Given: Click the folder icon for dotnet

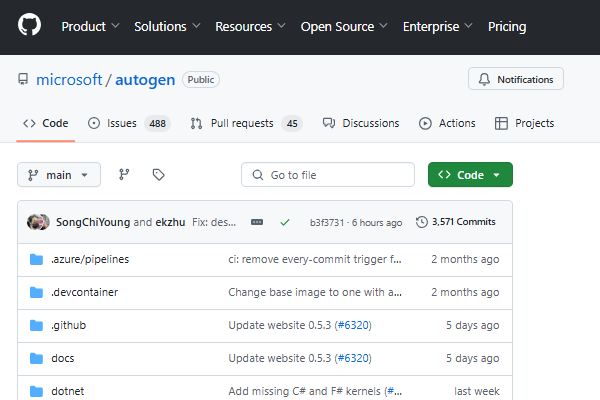Looking at the screenshot, I should pos(36,391).
